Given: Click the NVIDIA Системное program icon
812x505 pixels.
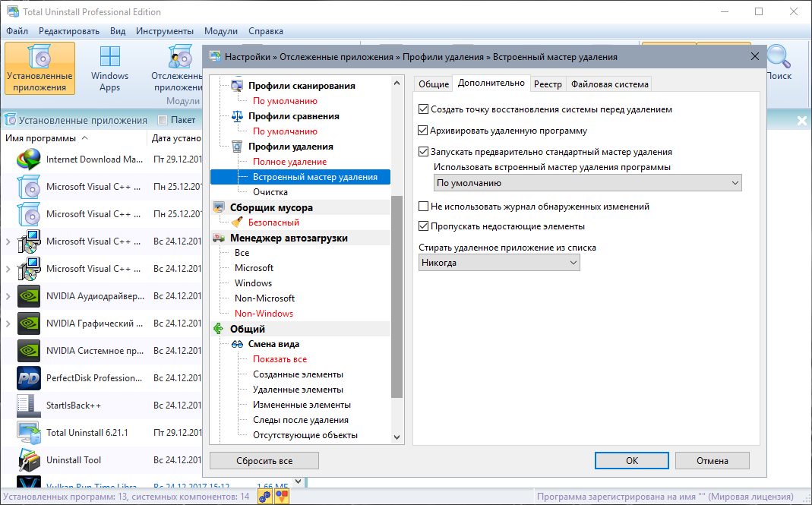Looking at the screenshot, I should click(28, 351).
